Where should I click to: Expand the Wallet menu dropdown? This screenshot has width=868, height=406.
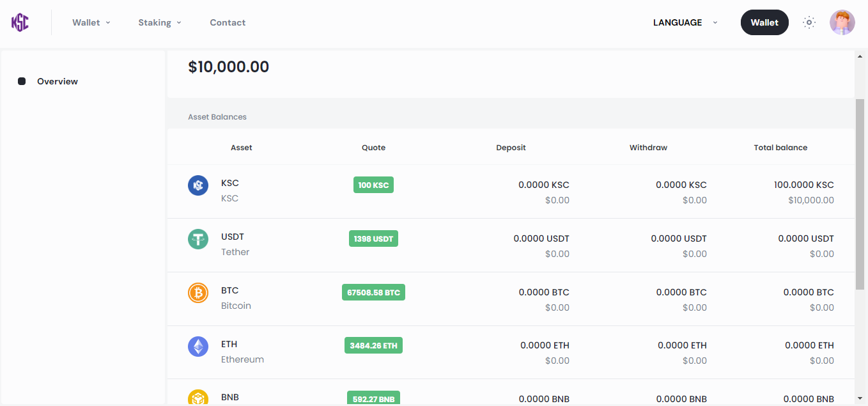[x=91, y=22]
